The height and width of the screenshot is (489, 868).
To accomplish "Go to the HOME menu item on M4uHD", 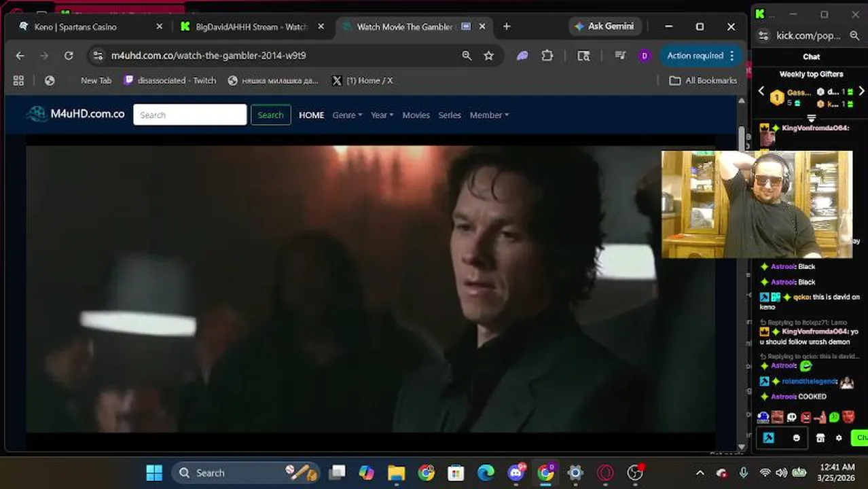I will point(312,115).
